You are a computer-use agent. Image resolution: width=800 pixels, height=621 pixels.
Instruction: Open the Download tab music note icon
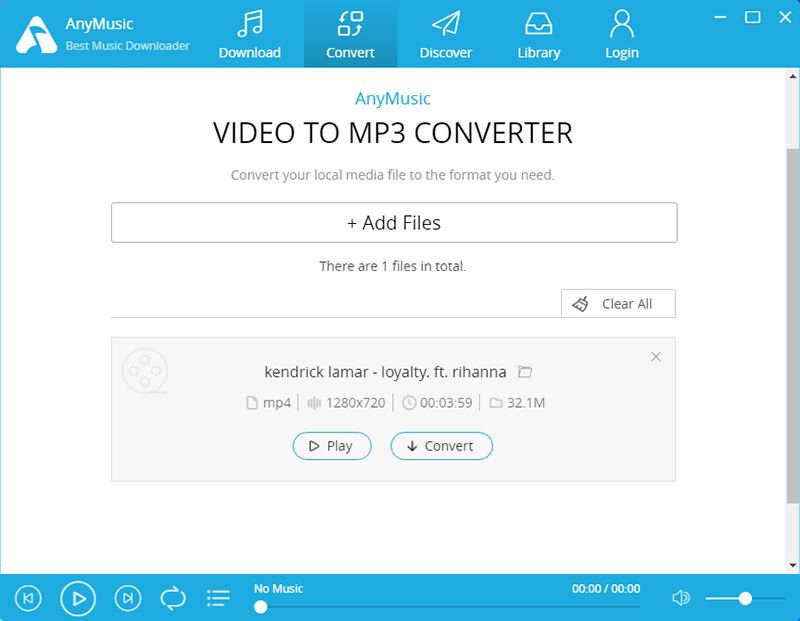(250, 22)
